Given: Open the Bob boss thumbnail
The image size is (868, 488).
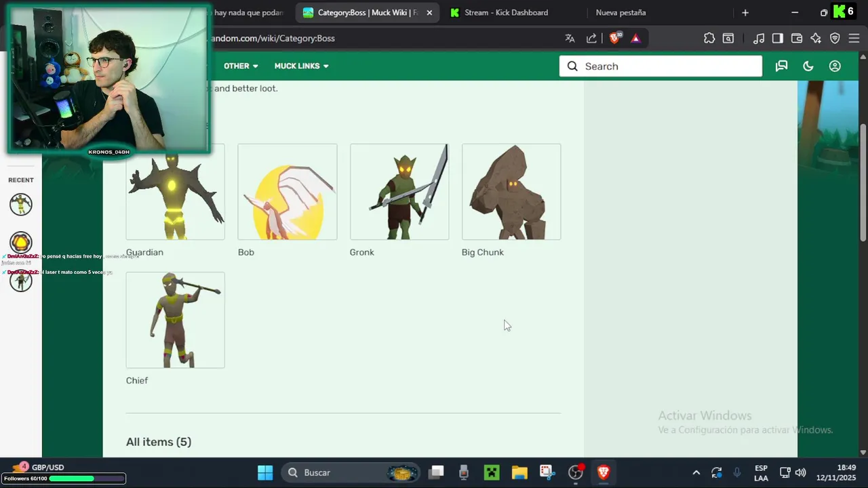Looking at the screenshot, I should point(288,192).
